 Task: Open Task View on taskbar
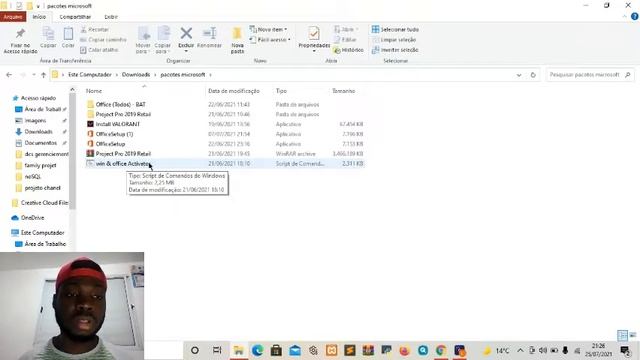[217, 350]
